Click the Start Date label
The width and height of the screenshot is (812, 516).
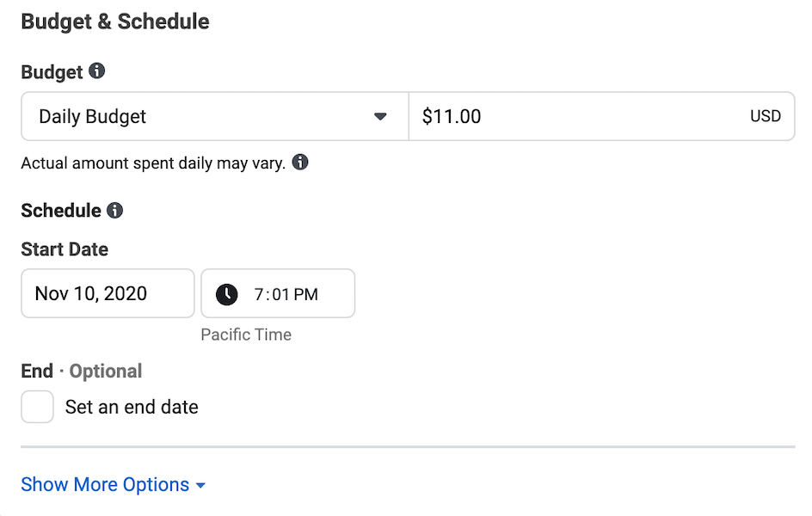(64, 249)
